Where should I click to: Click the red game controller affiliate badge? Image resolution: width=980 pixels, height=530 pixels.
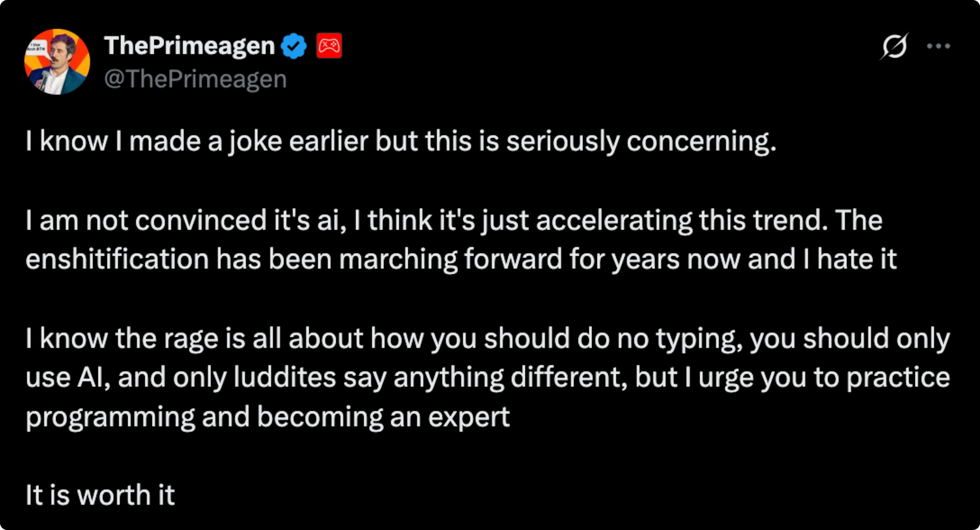coord(329,46)
